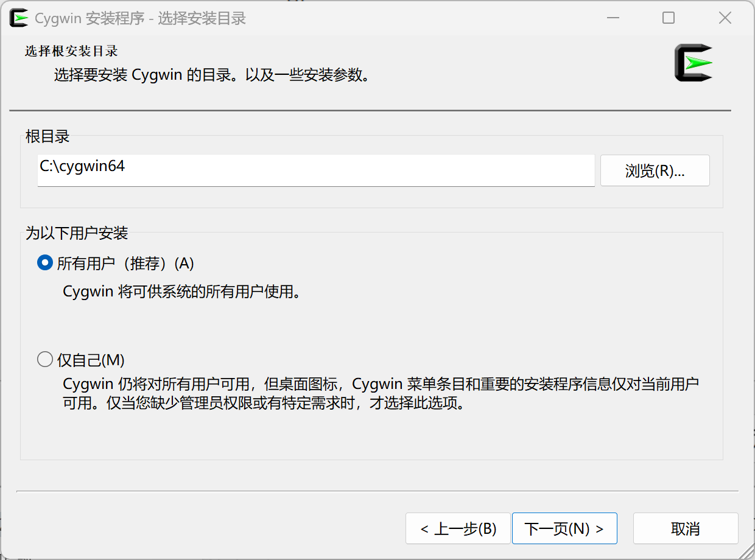This screenshot has height=560, width=755.
Task: Minimize the Cygwin setup window
Action: 614,18
